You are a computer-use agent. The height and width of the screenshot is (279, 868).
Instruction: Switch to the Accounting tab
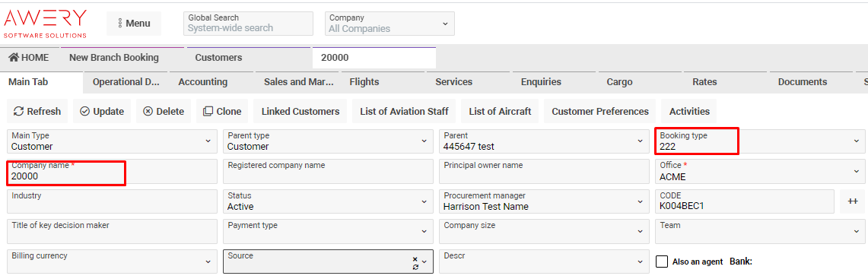[202, 82]
